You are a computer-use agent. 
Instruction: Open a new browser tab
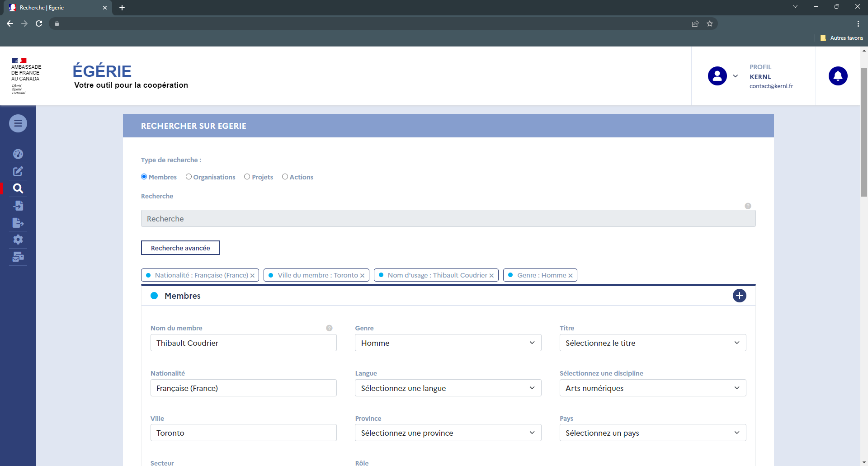pos(122,8)
